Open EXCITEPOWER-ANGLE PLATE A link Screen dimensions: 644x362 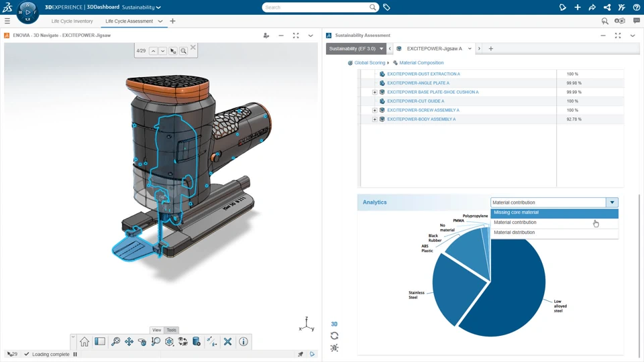click(x=418, y=83)
